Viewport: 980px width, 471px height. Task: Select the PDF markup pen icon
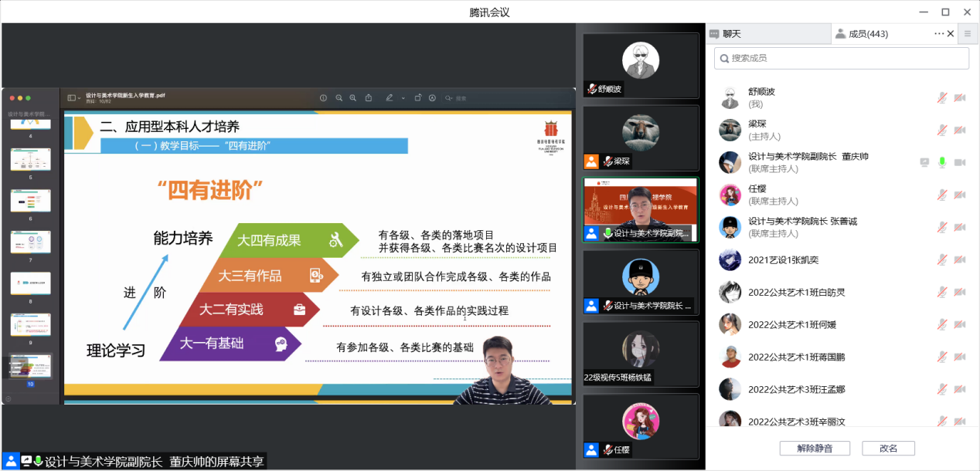click(x=390, y=98)
